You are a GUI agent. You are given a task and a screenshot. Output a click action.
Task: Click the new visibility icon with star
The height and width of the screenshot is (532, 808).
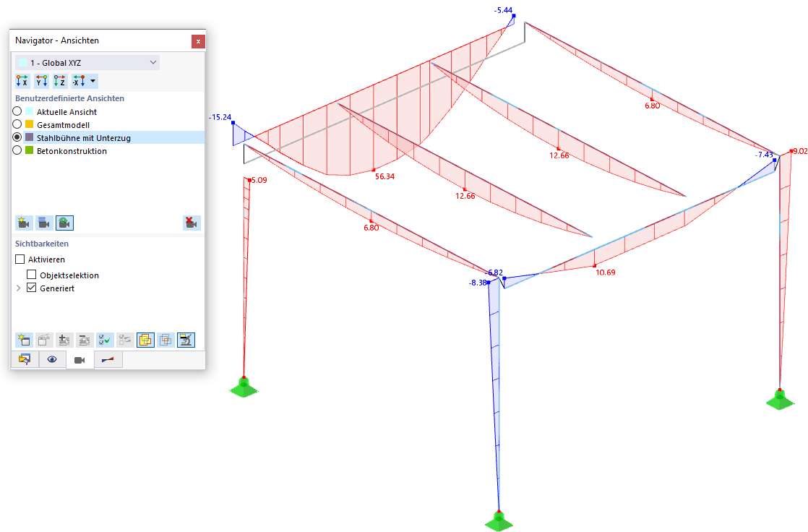coord(24,340)
